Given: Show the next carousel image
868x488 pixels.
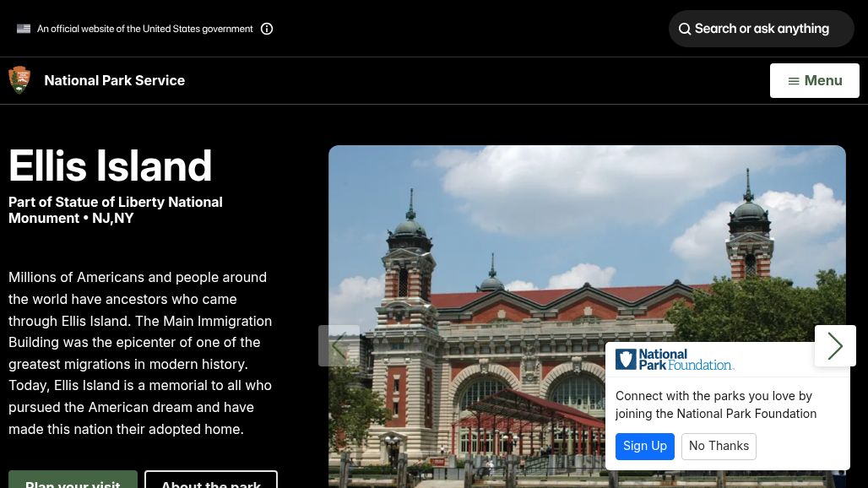Looking at the screenshot, I should [835, 346].
